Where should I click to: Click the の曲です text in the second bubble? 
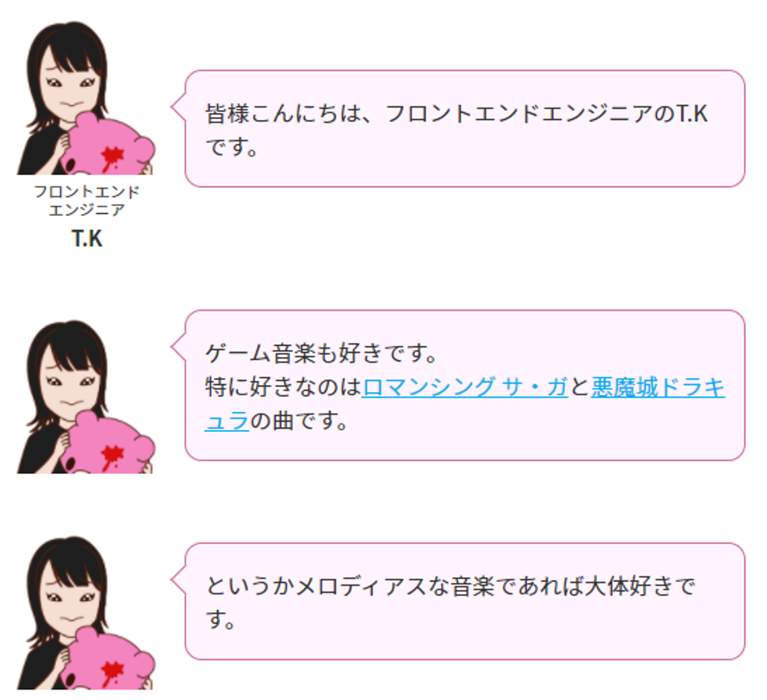pos(299,421)
